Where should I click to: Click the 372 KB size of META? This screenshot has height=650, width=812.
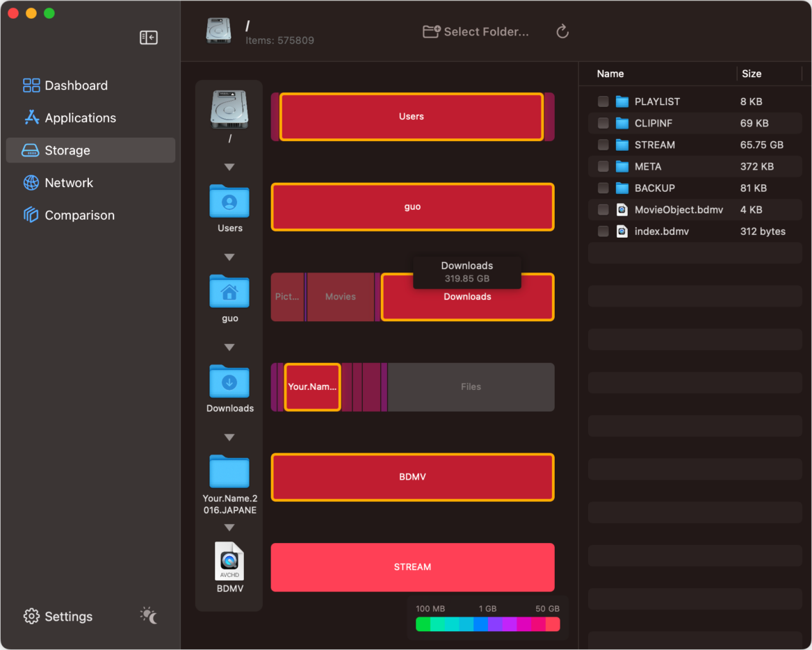tap(756, 167)
